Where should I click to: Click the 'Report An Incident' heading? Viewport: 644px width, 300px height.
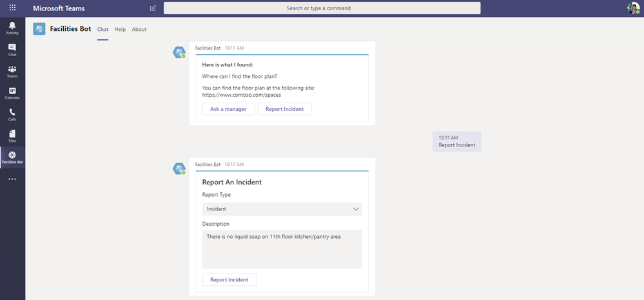click(x=231, y=182)
